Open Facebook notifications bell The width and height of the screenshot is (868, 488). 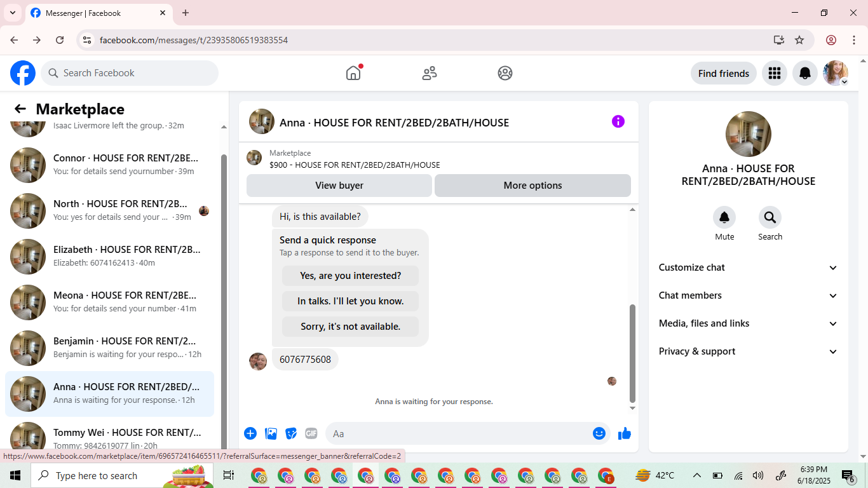click(x=805, y=73)
